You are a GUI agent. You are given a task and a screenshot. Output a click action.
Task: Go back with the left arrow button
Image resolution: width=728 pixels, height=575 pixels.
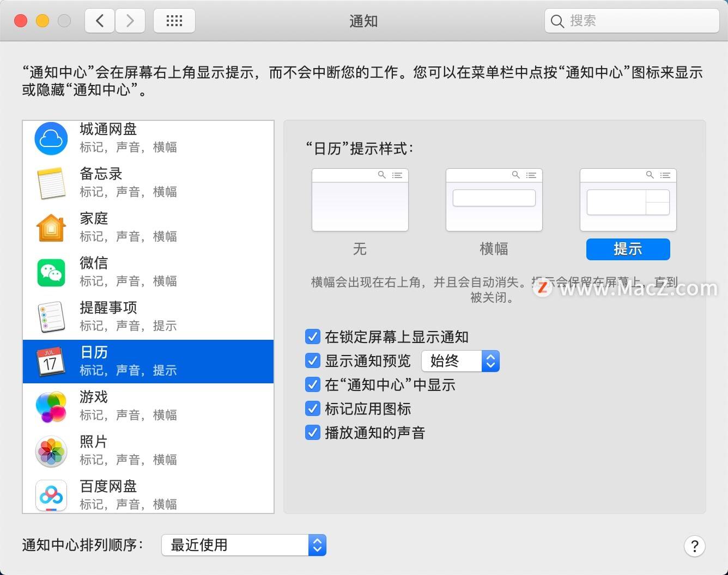point(100,21)
